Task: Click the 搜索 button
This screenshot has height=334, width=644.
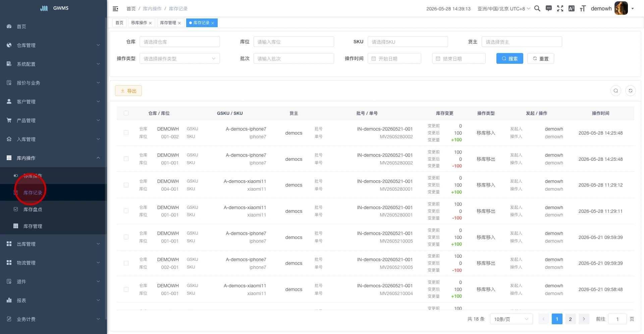Action: point(510,58)
